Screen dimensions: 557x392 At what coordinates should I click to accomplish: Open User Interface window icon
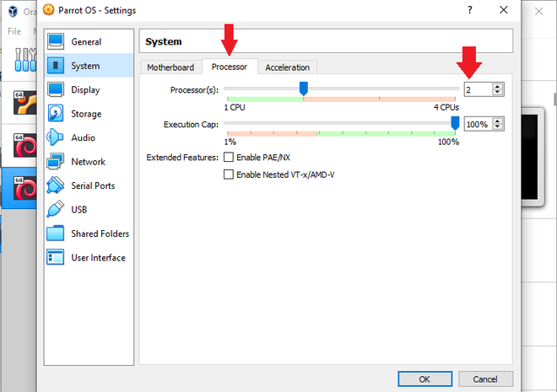pos(56,257)
